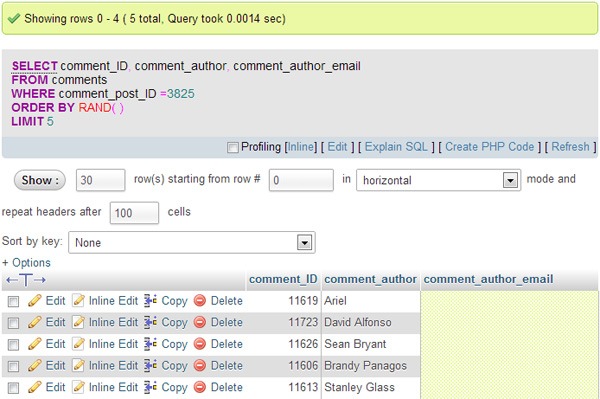Click the red Delete icon for Brandy Panagos row
This screenshot has height=399, width=600.
coord(200,366)
